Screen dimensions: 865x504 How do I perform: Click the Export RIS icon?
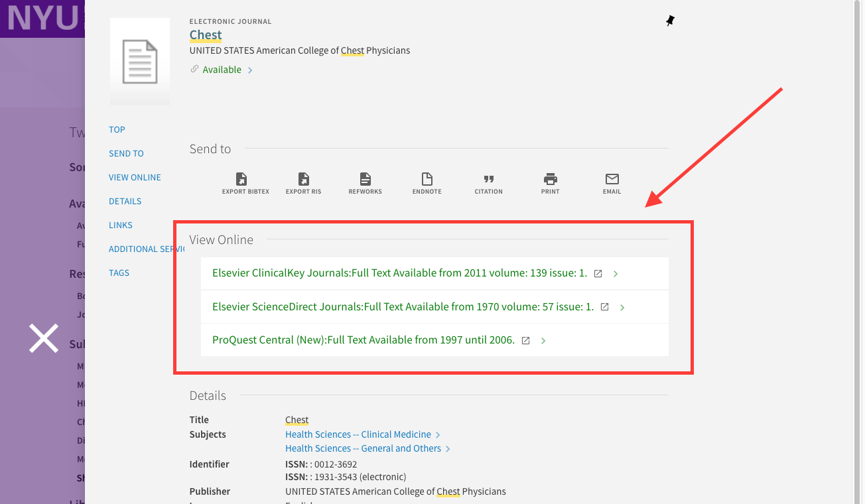pos(303,179)
